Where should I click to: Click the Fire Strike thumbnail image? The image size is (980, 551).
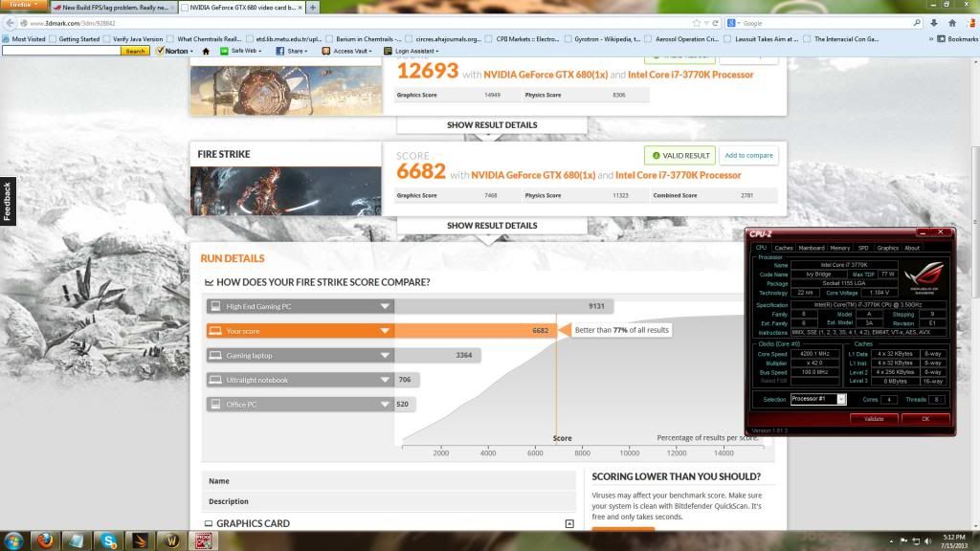coord(285,190)
